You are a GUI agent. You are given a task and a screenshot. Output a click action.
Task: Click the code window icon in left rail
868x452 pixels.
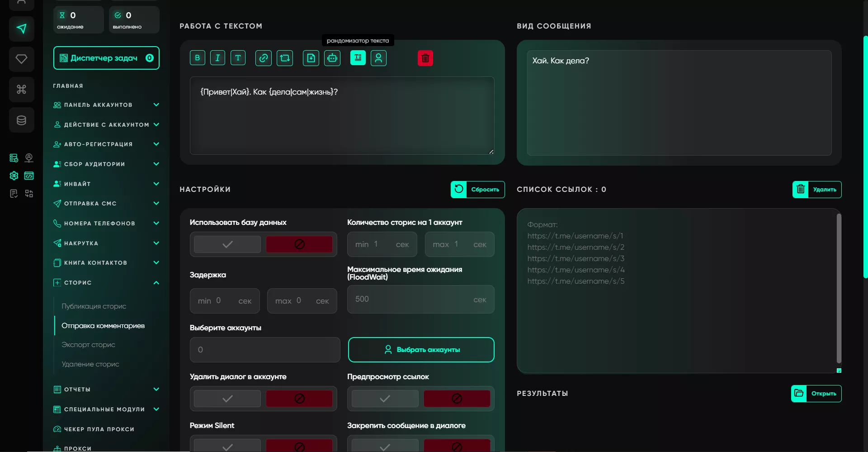tap(29, 176)
